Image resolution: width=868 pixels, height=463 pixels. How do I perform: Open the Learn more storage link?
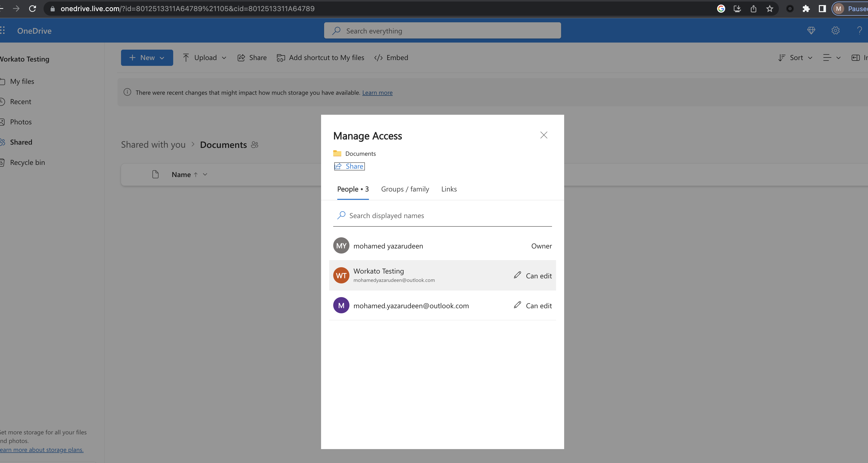coord(377,93)
